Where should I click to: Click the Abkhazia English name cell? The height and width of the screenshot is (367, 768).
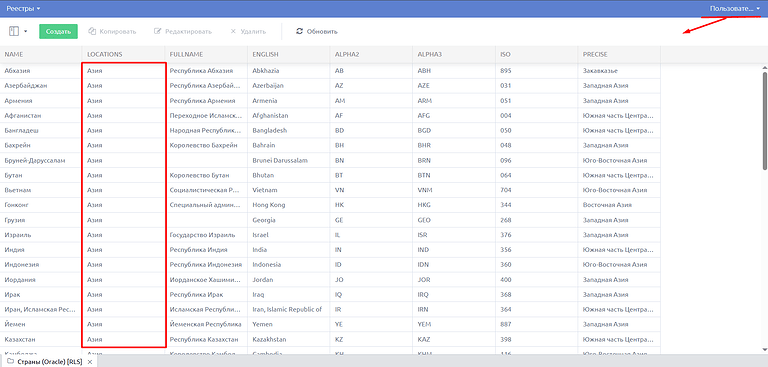pyautogui.click(x=289, y=71)
